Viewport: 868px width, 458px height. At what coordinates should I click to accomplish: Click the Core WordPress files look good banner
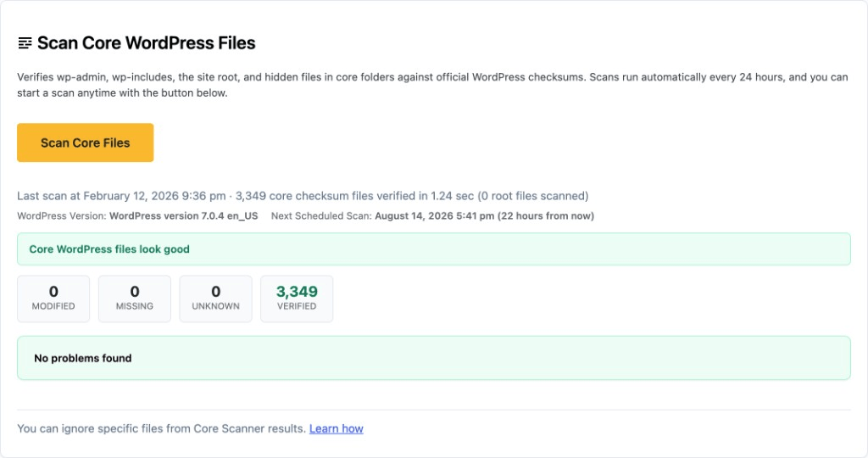pyautogui.click(x=433, y=249)
